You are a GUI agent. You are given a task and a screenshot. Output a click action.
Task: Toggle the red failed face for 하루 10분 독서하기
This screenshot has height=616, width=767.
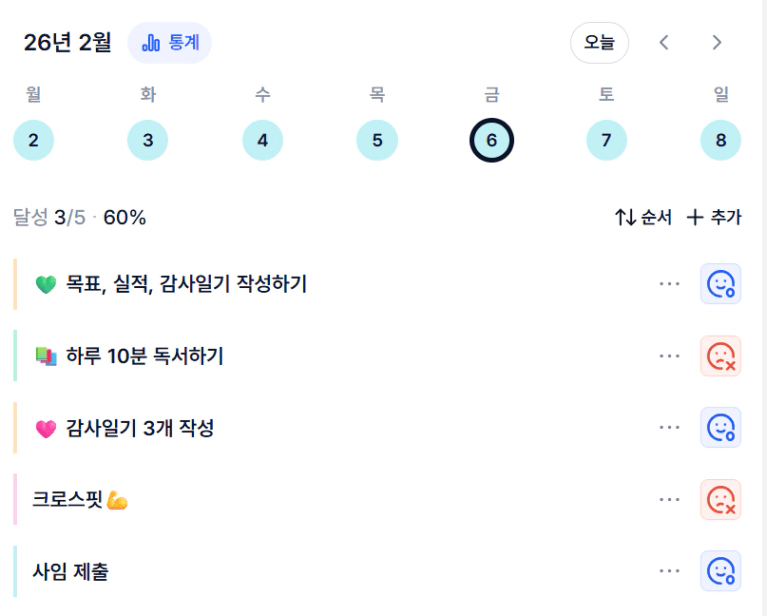coord(720,356)
